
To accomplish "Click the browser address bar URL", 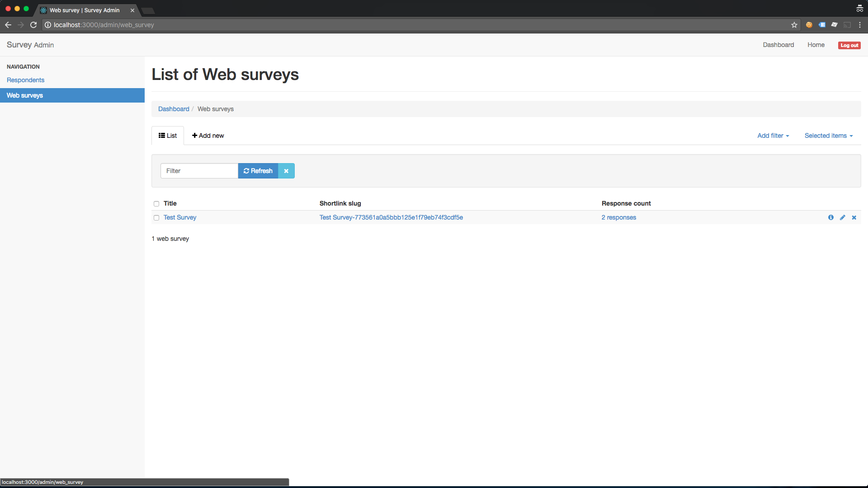I will [104, 25].
